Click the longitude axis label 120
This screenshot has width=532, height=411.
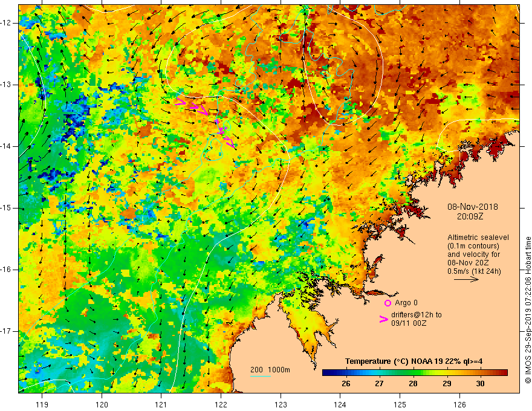coord(102,404)
